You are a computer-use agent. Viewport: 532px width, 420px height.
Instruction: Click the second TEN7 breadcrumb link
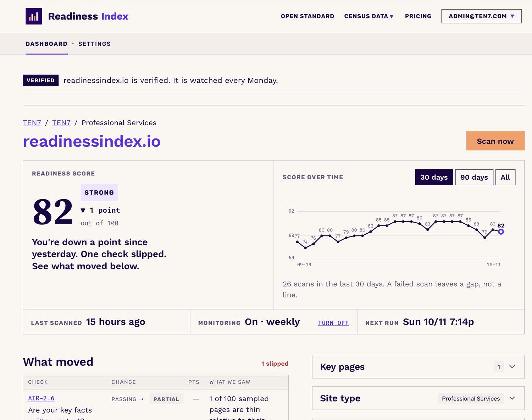(61, 123)
